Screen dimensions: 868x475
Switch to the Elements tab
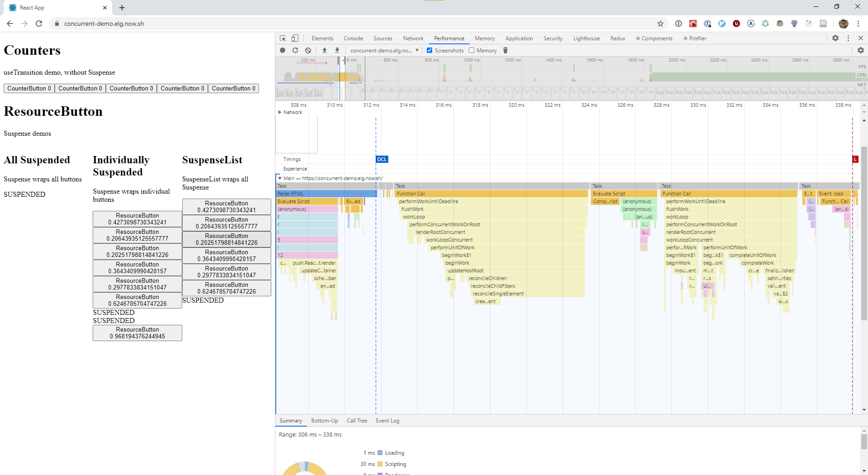point(322,38)
